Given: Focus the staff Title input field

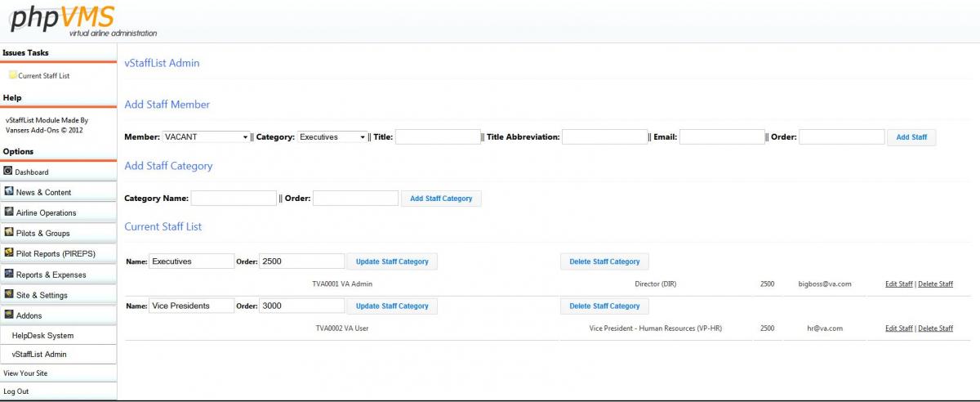Looking at the screenshot, I should pyautogui.click(x=438, y=137).
